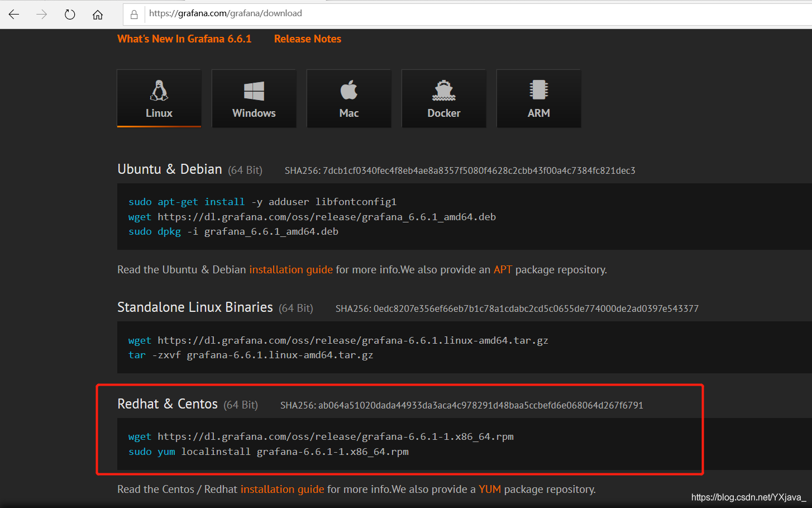Click the wget x86_64.rpm command line
Screen dimensions: 812x508
click(x=321, y=436)
